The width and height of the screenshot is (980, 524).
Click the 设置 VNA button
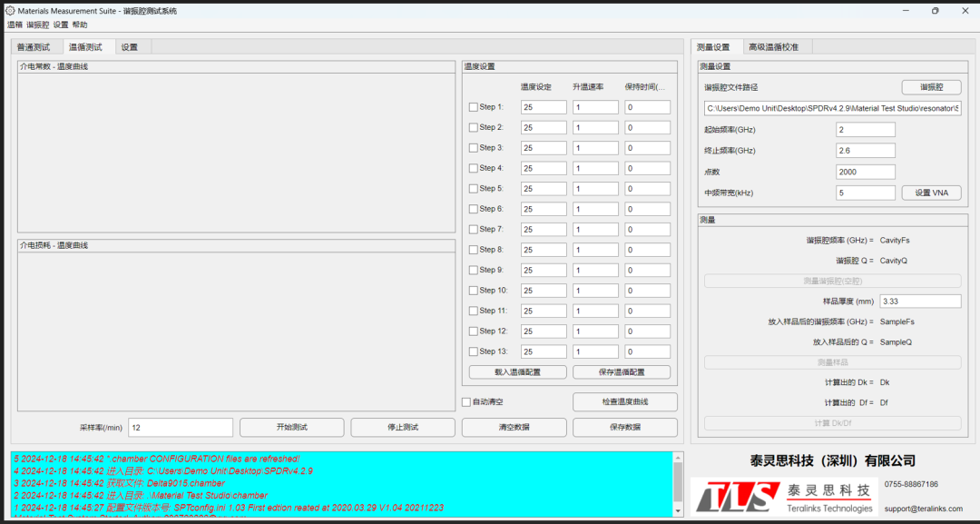click(x=931, y=193)
